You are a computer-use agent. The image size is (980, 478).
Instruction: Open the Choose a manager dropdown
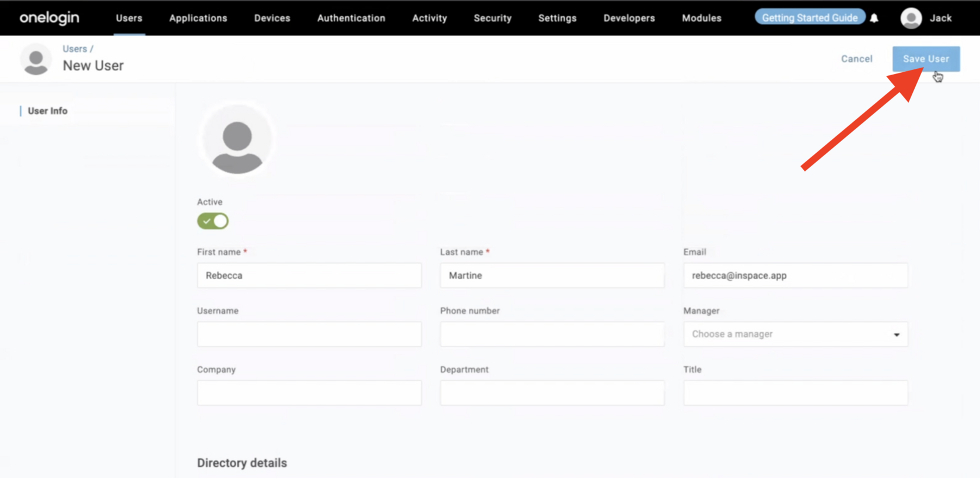coord(796,334)
